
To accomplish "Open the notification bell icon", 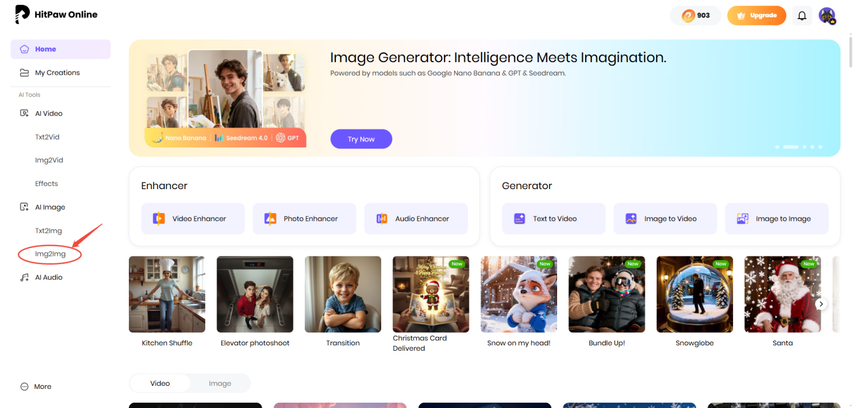I will coord(802,15).
